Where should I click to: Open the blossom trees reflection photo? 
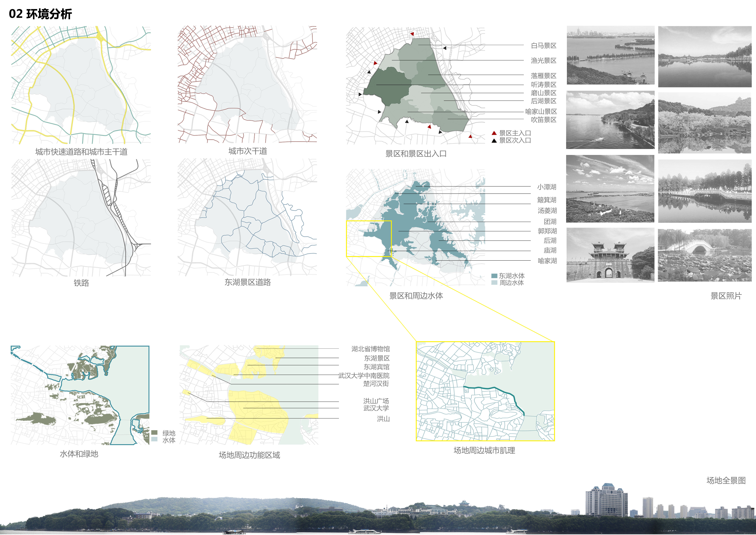click(x=705, y=123)
